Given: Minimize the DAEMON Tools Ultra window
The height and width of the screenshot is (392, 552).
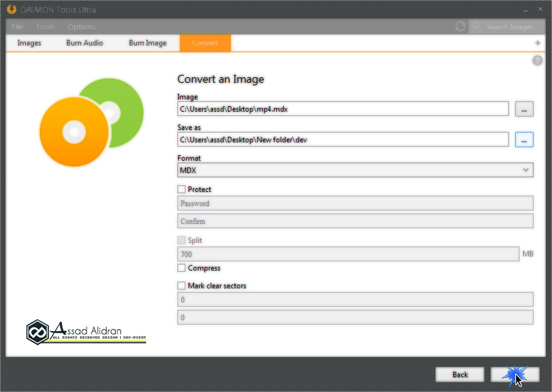Looking at the screenshot, I should [526, 10].
